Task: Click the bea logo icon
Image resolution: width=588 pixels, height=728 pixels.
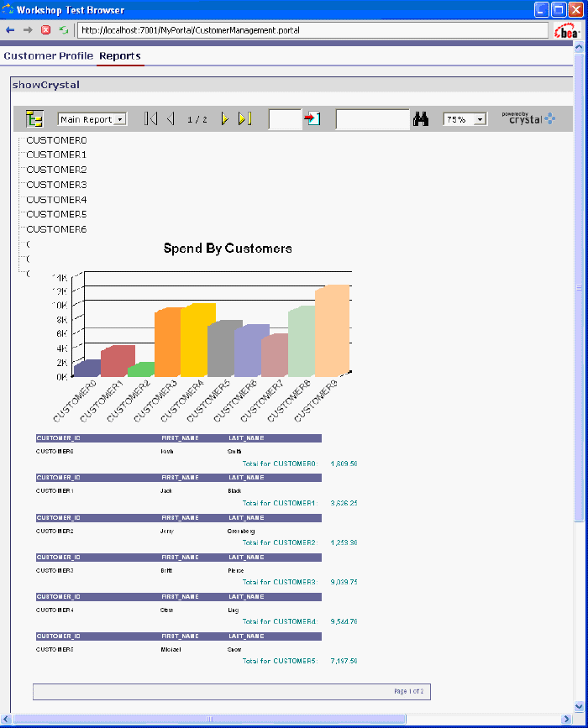Action: tap(567, 31)
